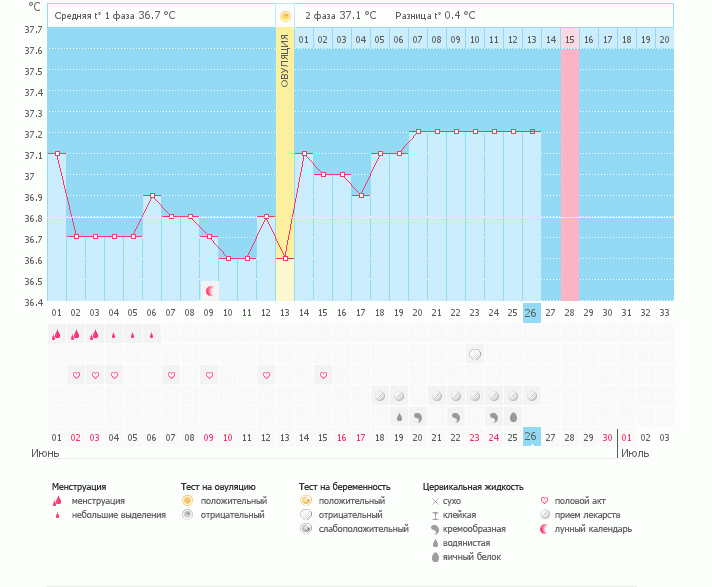Click the 36.9 data point on day 06
Viewport: 712px width, 587px height.
152,196
